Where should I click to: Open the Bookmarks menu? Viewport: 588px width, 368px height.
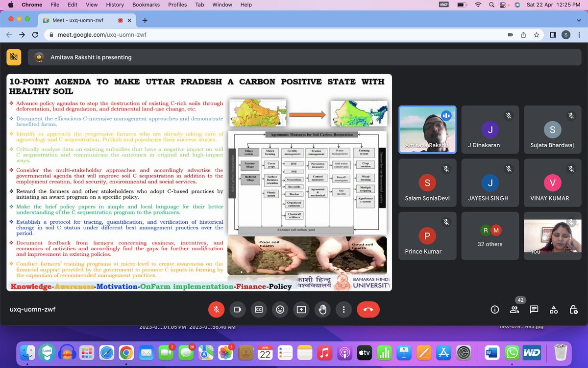click(x=146, y=5)
